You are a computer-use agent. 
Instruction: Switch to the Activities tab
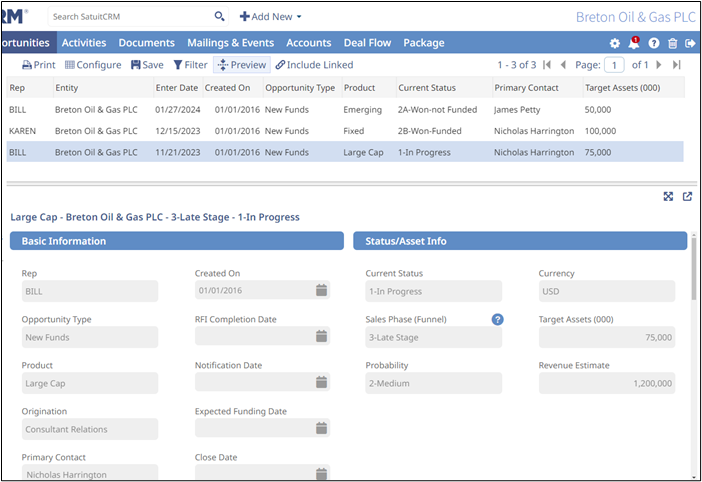pyautogui.click(x=84, y=43)
